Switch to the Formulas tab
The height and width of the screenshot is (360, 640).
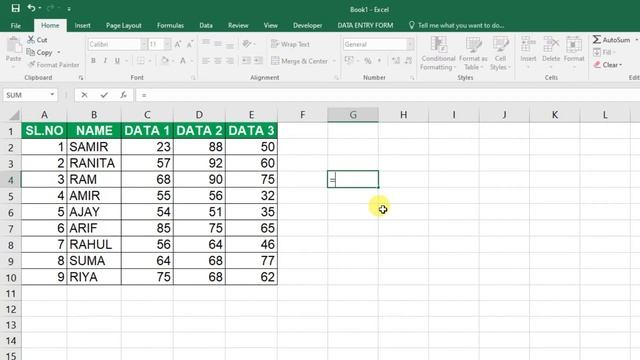point(170,25)
